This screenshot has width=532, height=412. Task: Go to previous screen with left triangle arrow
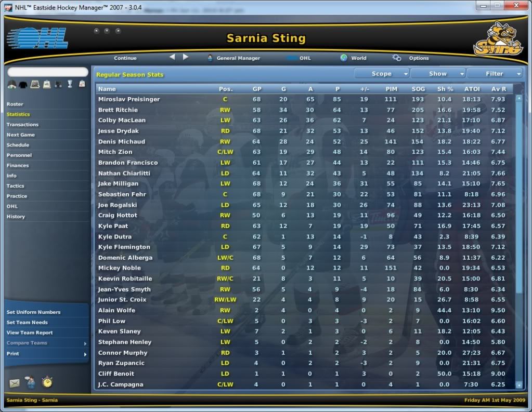click(x=172, y=57)
